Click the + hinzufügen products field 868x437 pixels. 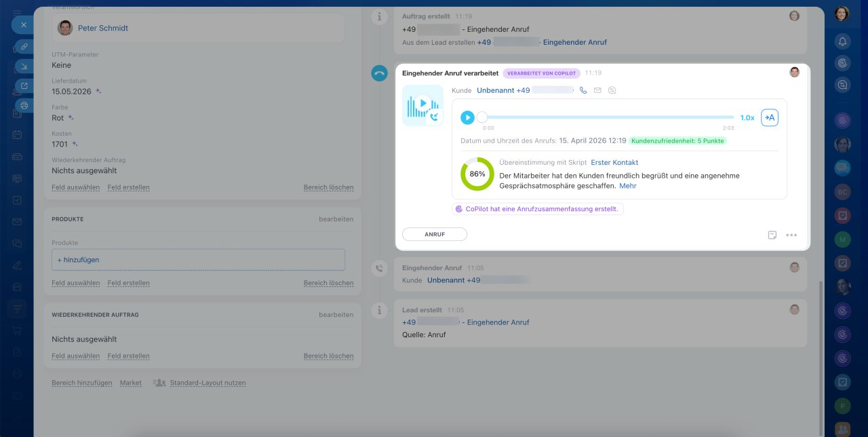click(x=198, y=260)
